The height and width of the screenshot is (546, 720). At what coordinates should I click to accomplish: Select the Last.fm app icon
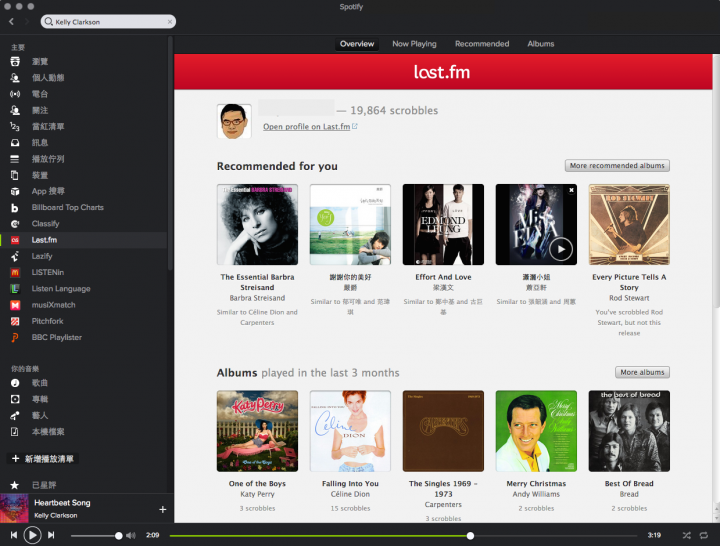[15, 240]
